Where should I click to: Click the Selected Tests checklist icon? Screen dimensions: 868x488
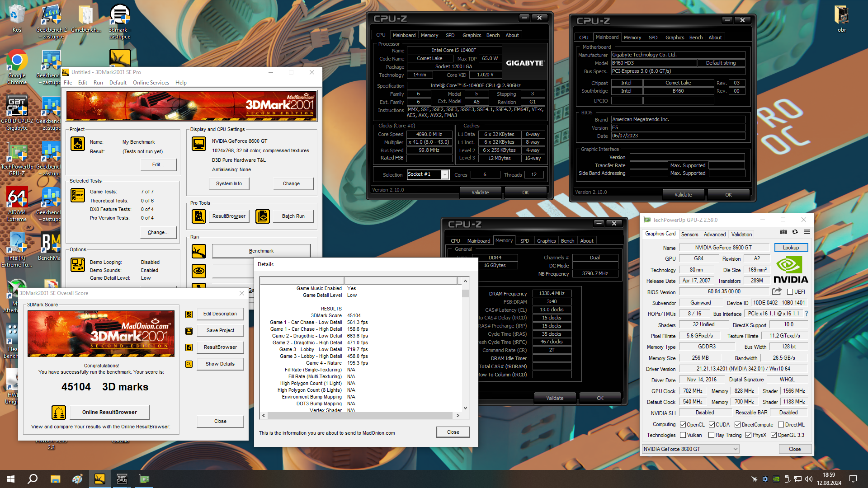pos(78,195)
